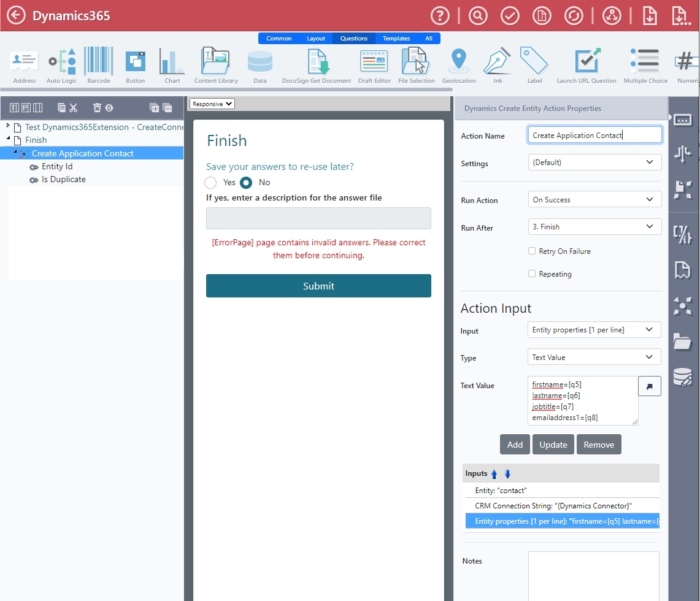The height and width of the screenshot is (601, 700).
Task: Click the eye preview icon in tree toolbar
Action: [109, 107]
